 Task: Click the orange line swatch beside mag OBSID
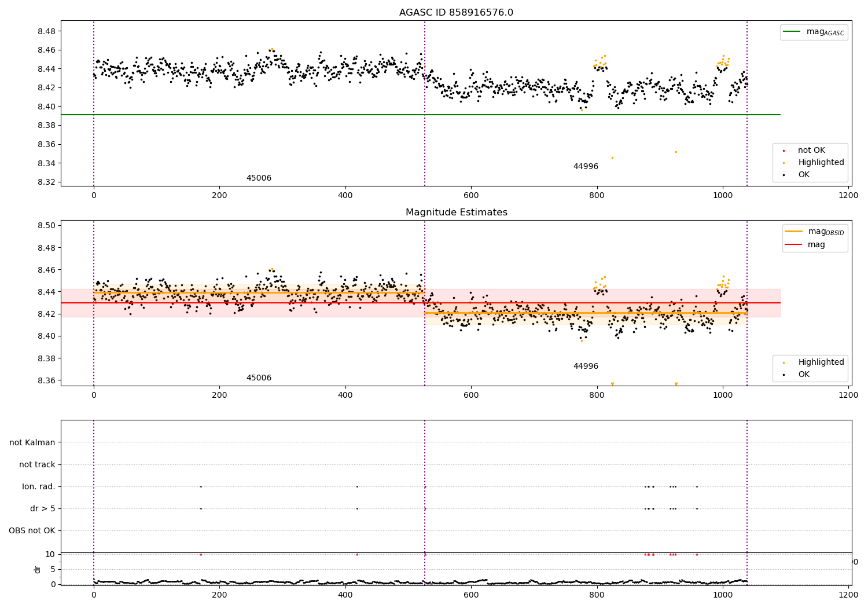point(794,232)
